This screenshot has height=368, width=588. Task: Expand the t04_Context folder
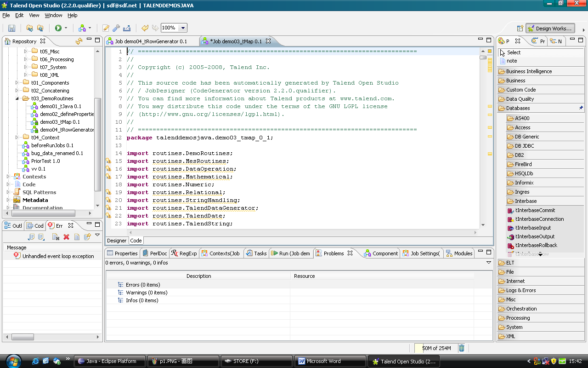17,138
